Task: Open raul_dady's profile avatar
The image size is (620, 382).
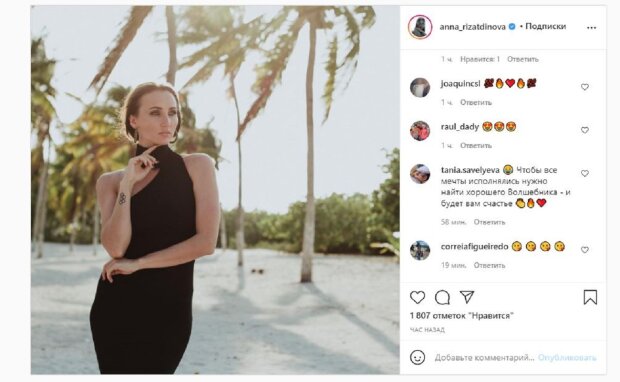Action: click(x=420, y=131)
